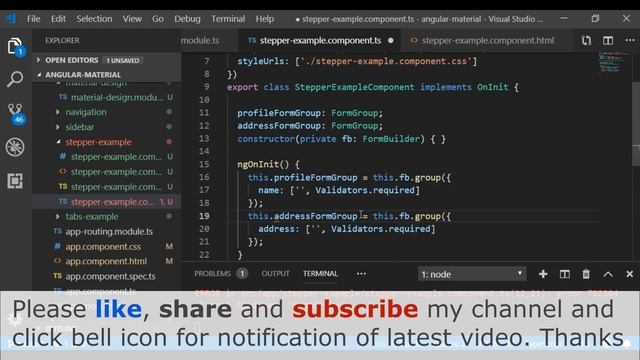The height and width of the screenshot is (360, 640).
Task: Click the VS Code logo icon
Action: (11, 19)
